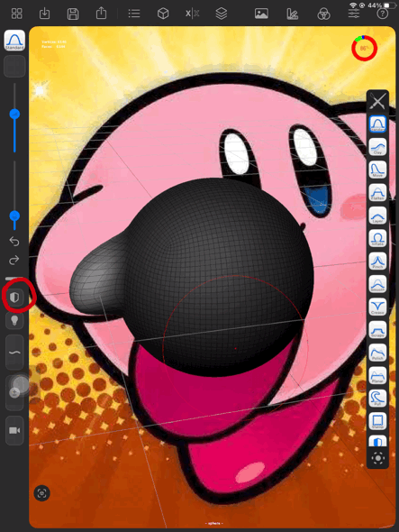Select the Clay brush
Viewport: 399px width, 532px height.
pyautogui.click(x=377, y=147)
